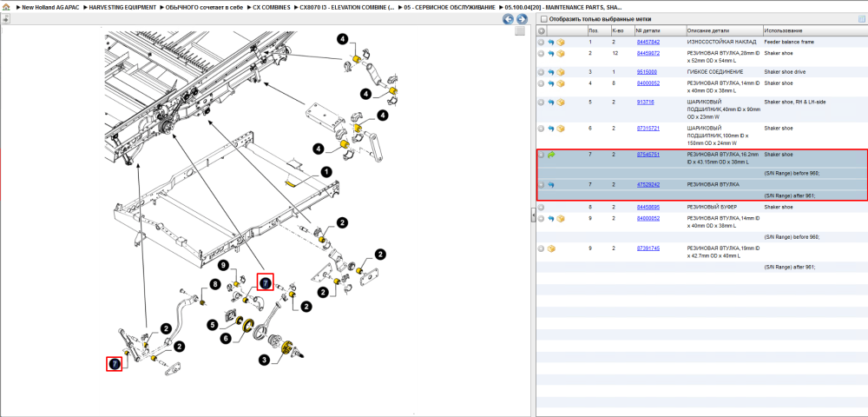
Task: Open part number link 84459072
Action: [x=648, y=53]
